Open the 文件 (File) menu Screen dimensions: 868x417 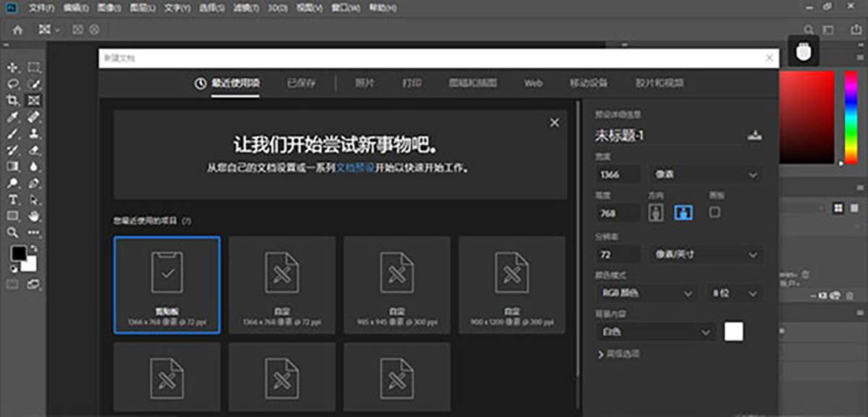42,8
